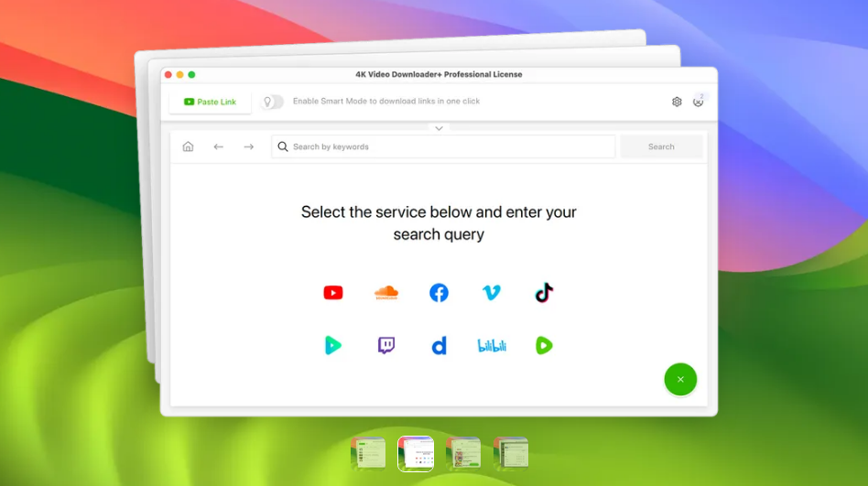Image resolution: width=868 pixels, height=486 pixels.
Task: Click the '4K Video Downloader+ Professional License' title
Action: (439, 74)
